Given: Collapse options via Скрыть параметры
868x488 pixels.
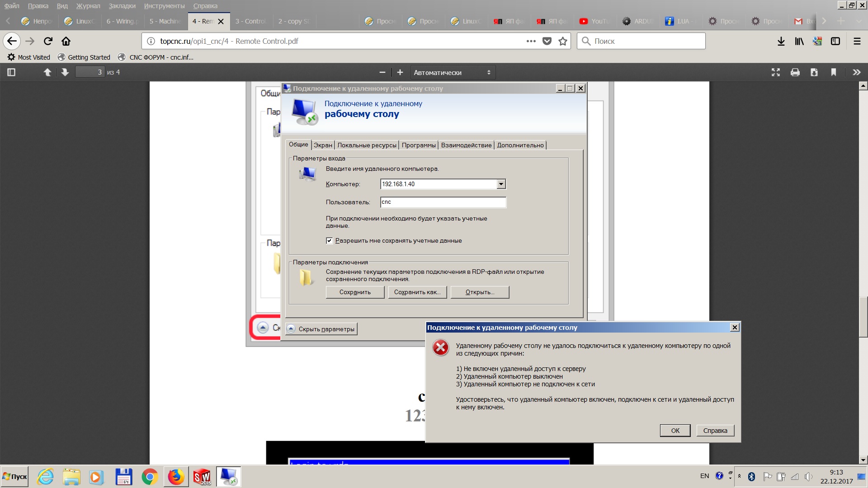Looking at the screenshot, I should coord(321,329).
